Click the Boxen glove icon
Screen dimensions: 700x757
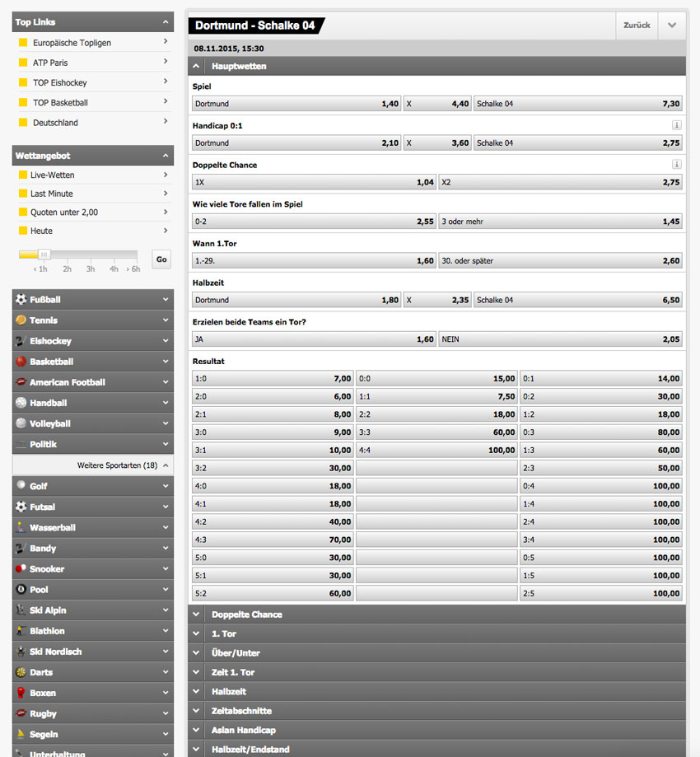click(x=21, y=693)
